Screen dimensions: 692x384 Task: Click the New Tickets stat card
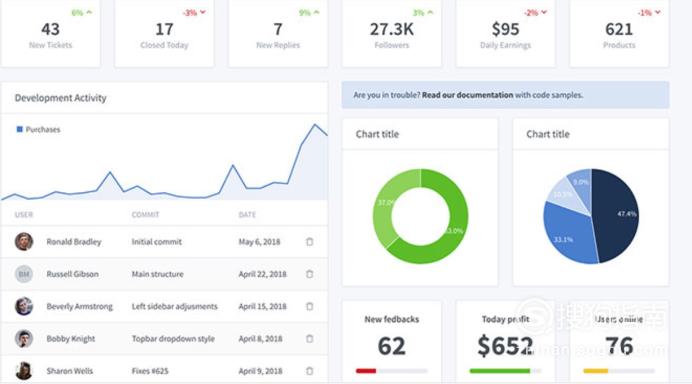click(50, 34)
